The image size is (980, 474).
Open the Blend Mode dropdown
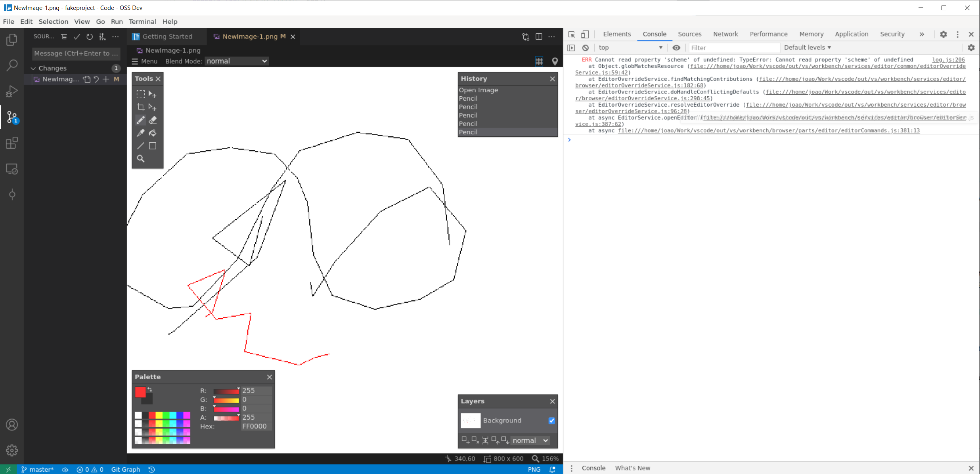(237, 61)
